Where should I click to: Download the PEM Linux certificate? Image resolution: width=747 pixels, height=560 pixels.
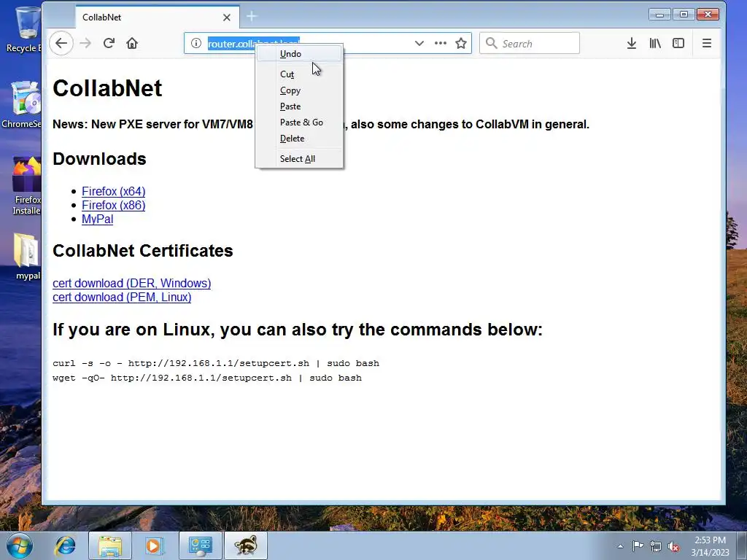point(122,297)
